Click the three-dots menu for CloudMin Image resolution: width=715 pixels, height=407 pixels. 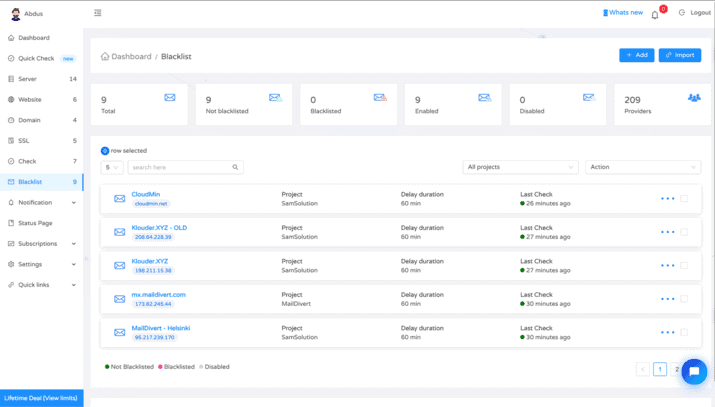click(x=667, y=199)
